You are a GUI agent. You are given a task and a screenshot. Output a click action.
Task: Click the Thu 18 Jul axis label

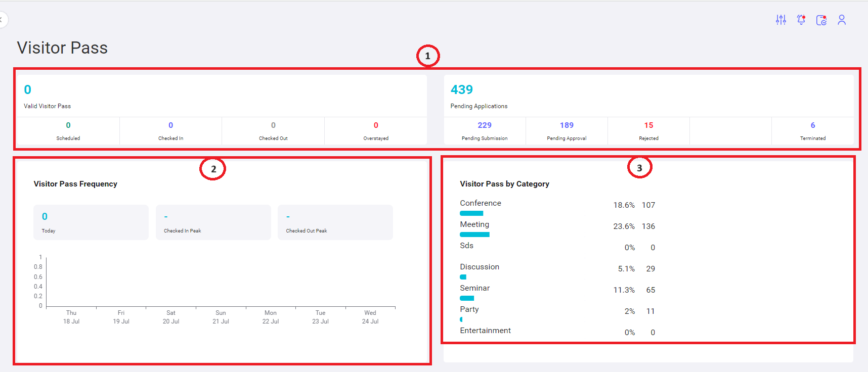click(x=71, y=317)
